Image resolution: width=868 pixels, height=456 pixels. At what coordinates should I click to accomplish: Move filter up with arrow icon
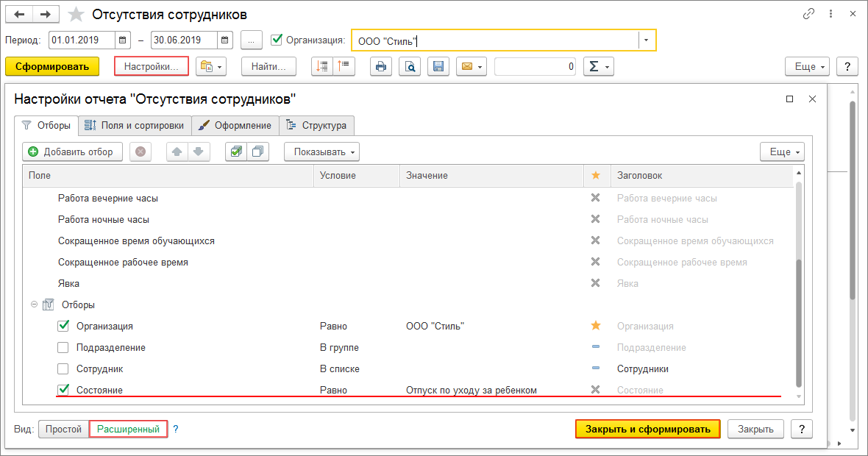177,152
